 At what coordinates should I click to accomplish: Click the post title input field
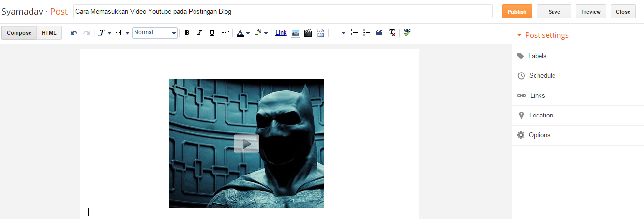tap(283, 12)
